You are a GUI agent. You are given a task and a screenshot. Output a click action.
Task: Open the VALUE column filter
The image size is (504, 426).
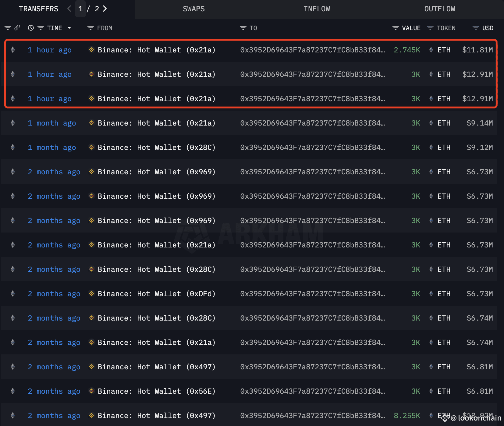coord(396,28)
